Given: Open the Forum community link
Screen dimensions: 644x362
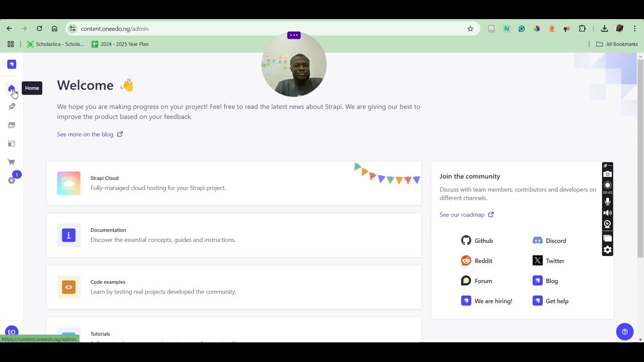Looking at the screenshot, I should [x=476, y=281].
